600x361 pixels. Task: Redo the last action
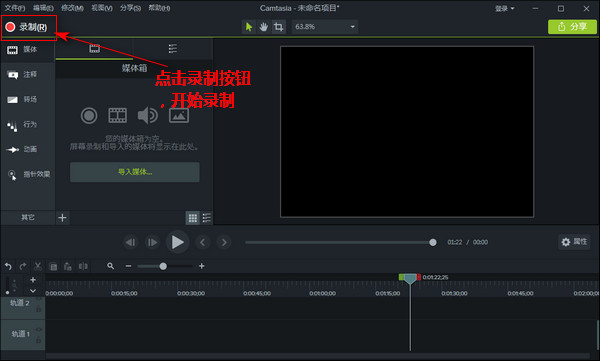coord(23,266)
